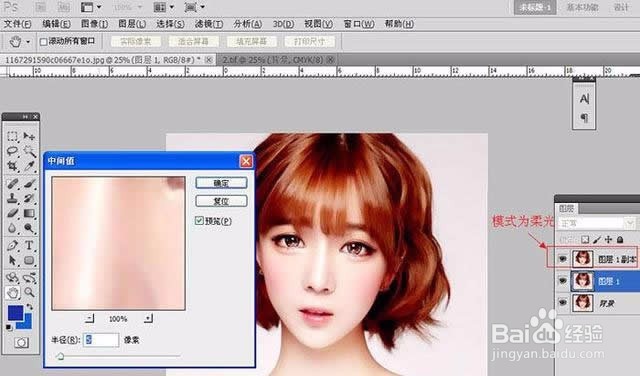Click lock image pixels brush icon

tap(597, 240)
